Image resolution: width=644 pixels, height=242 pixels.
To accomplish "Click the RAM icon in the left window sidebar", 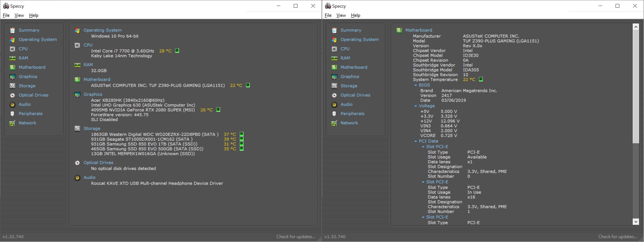I will point(12,58).
